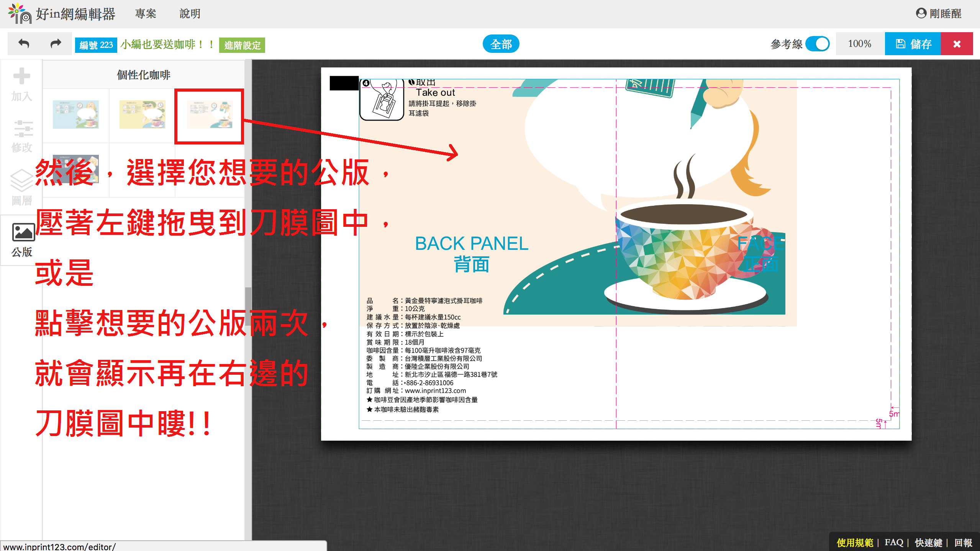
Task: Click the 好in網編輯器 logo icon
Action: coord(19,14)
